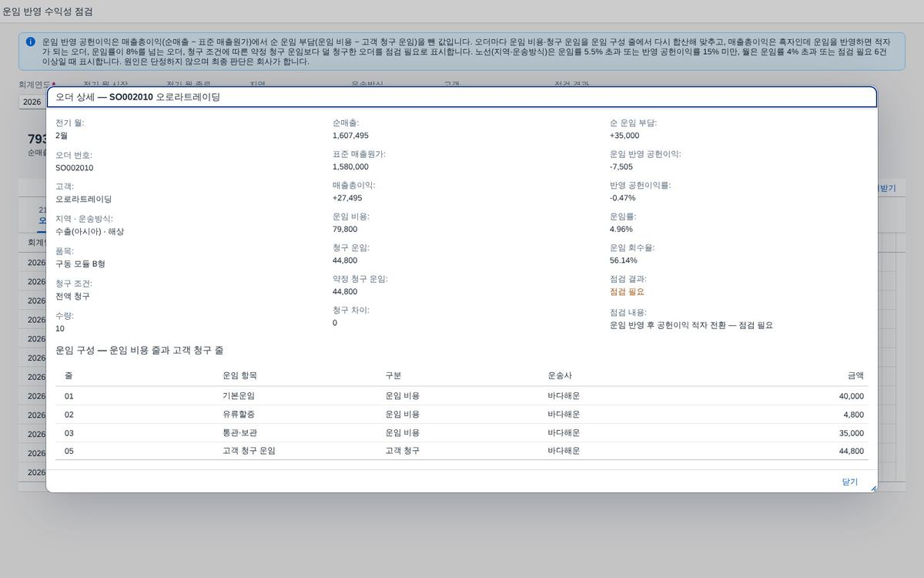Click the 오더 번호 value SO002010
924x578 pixels.
click(74, 168)
